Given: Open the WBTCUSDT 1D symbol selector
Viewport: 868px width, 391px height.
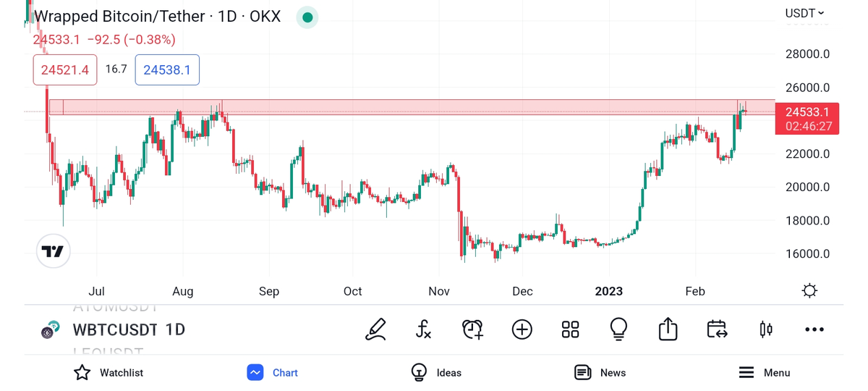Looking at the screenshot, I should [129, 330].
